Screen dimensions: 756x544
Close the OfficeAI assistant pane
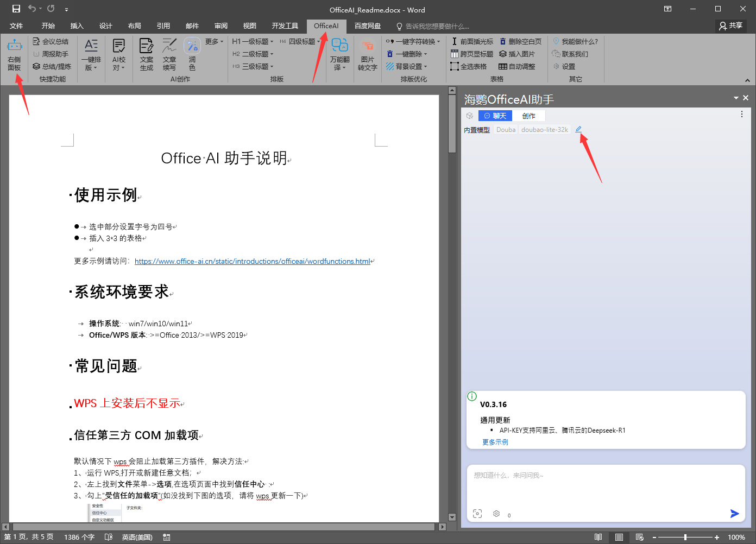pos(746,98)
